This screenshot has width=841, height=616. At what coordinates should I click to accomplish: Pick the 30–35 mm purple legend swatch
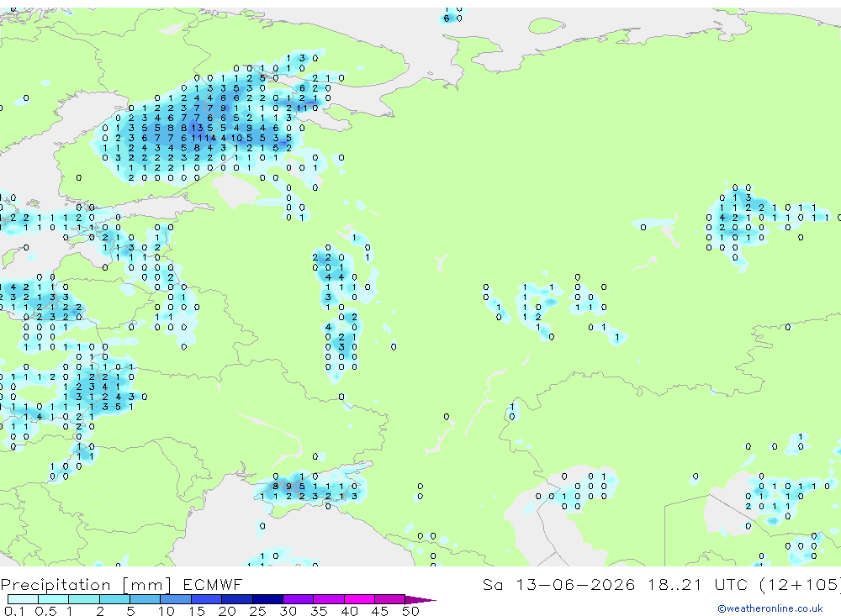click(298, 599)
